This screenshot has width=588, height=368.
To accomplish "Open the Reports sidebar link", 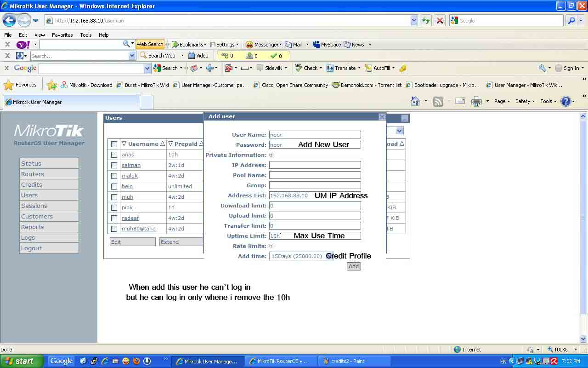I will pos(49,227).
